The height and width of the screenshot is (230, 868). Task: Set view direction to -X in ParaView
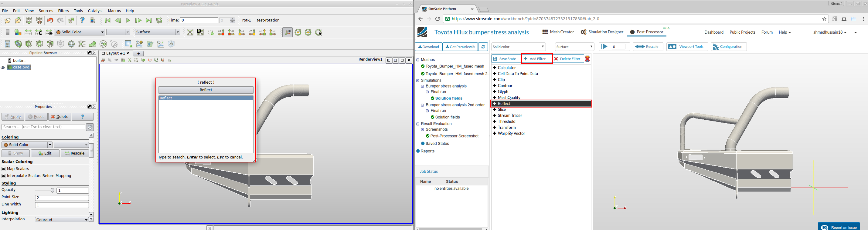(231, 32)
